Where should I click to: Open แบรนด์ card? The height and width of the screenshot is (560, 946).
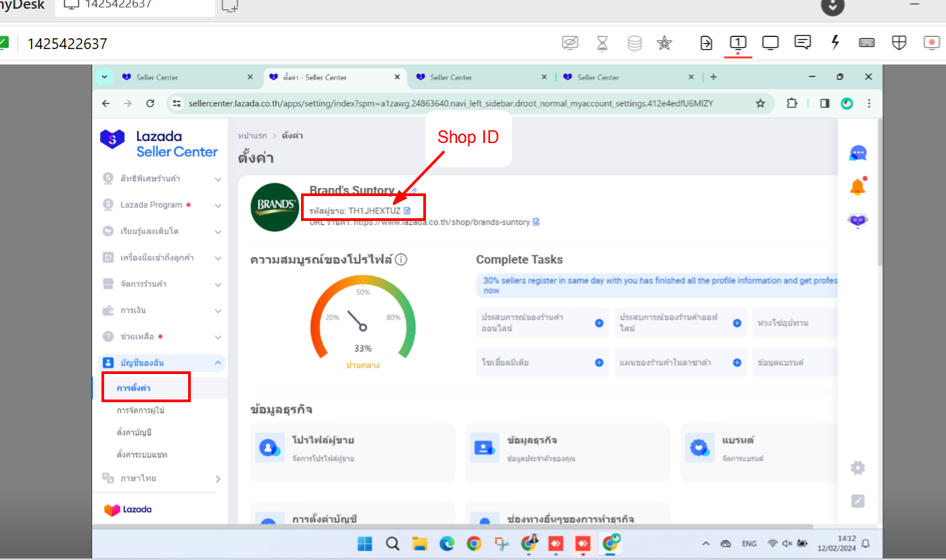[x=759, y=452]
